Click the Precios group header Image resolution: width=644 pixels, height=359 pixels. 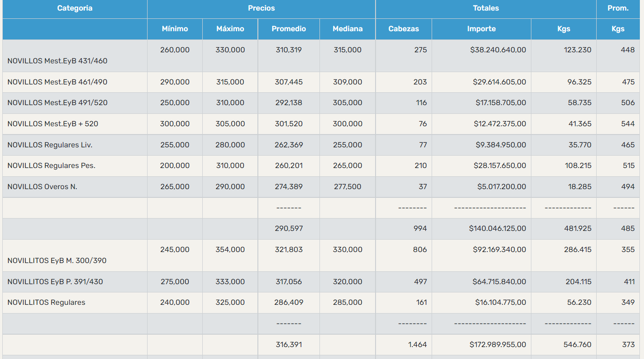point(261,8)
